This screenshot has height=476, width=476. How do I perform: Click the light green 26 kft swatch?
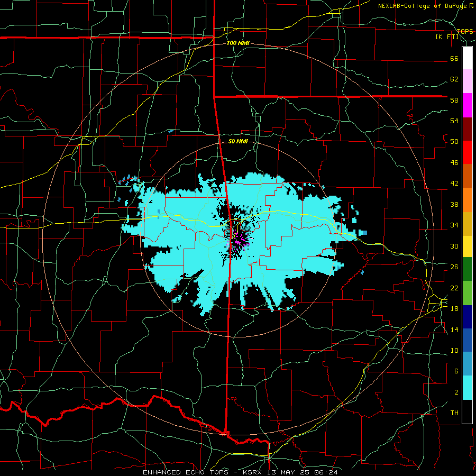[467, 293]
